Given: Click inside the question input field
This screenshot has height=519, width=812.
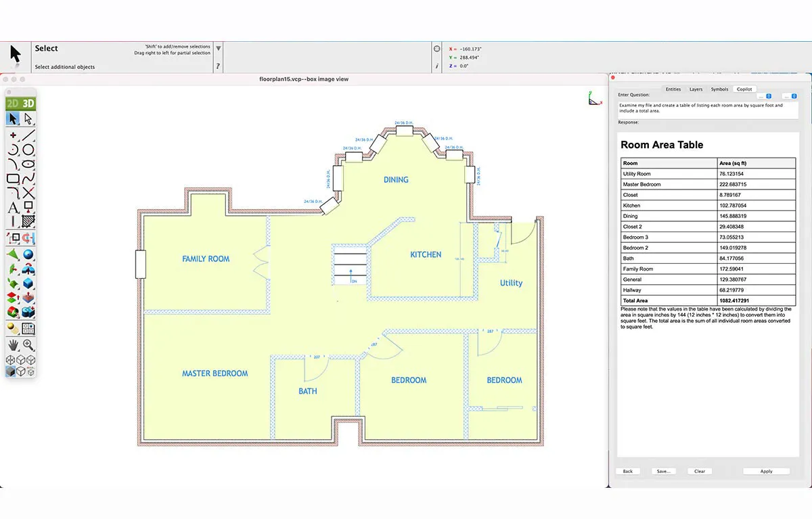Looking at the screenshot, I should (x=707, y=108).
